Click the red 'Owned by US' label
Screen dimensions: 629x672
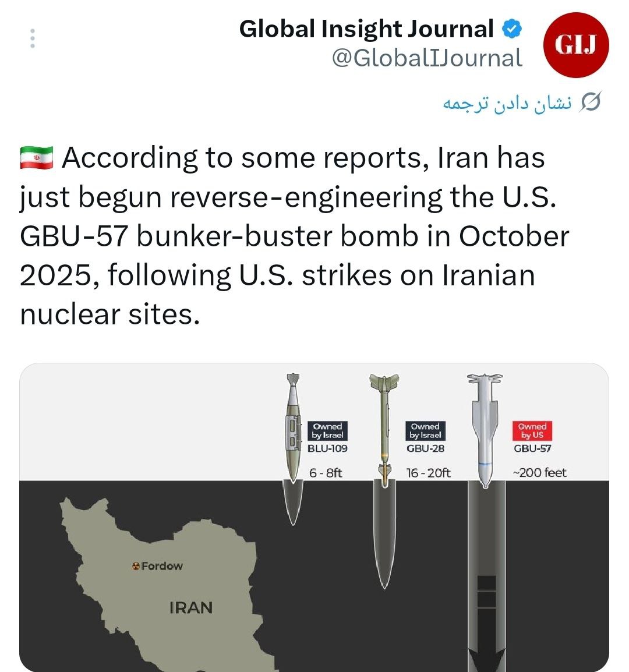[532, 431]
